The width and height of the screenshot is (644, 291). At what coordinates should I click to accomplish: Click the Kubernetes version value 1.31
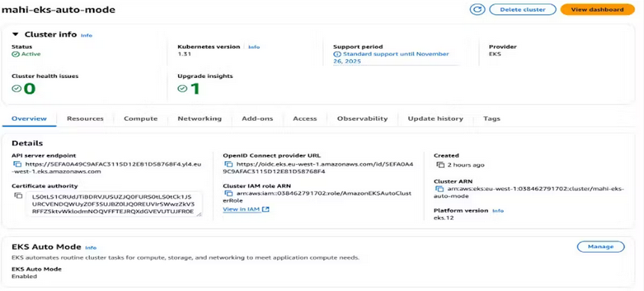click(184, 54)
